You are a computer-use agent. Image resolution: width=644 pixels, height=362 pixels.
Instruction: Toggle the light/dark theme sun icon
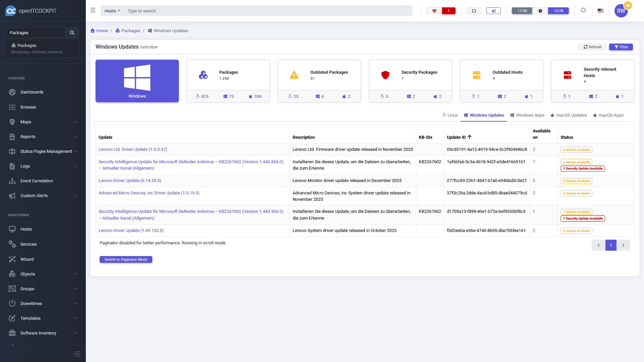point(583,10)
